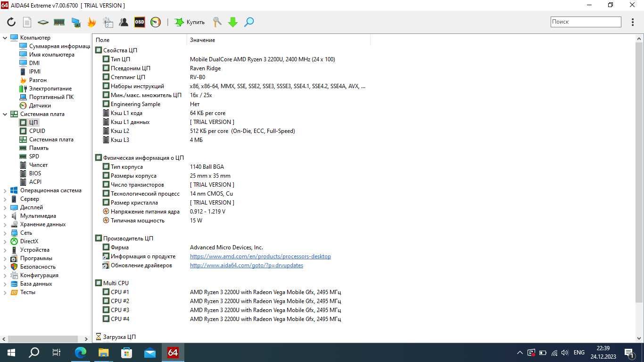Open File Explorer from taskbar
This screenshot has width=644, height=362.
[x=104, y=353]
